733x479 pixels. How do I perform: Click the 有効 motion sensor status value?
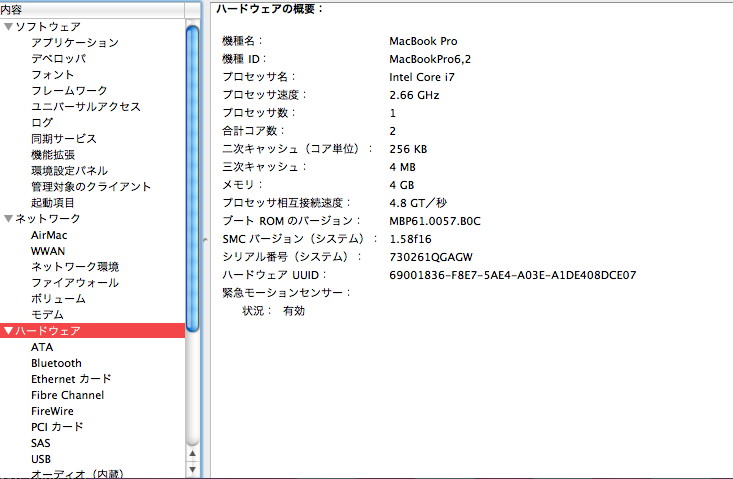click(x=294, y=311)
